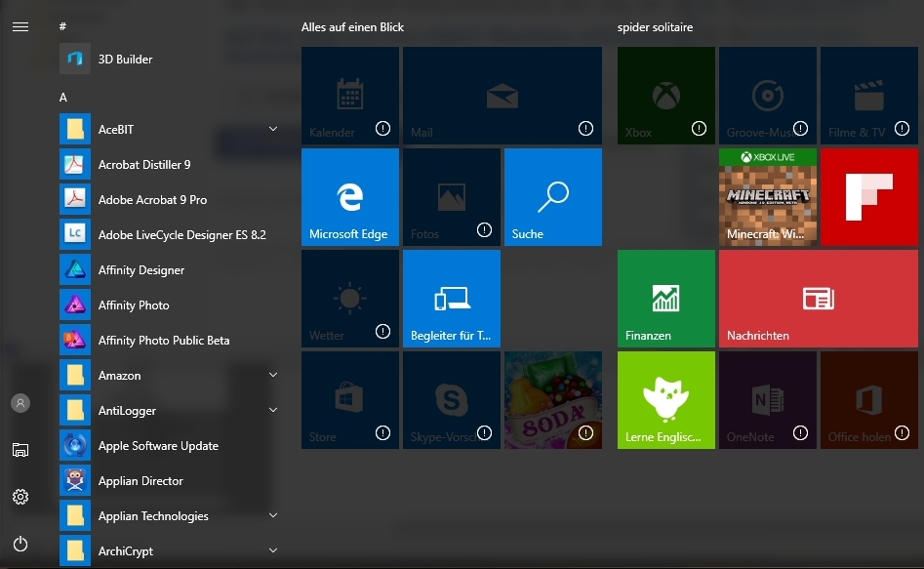Viewport: 924px width, 569px height.
Task: Launch Affinity Designer icon
Action: (x=75, y=270)
